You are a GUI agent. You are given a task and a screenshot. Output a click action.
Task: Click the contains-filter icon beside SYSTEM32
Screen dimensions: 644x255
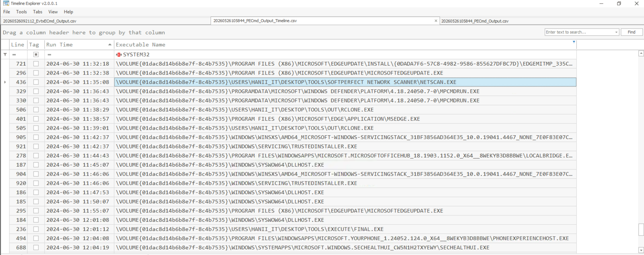point(119,54)
